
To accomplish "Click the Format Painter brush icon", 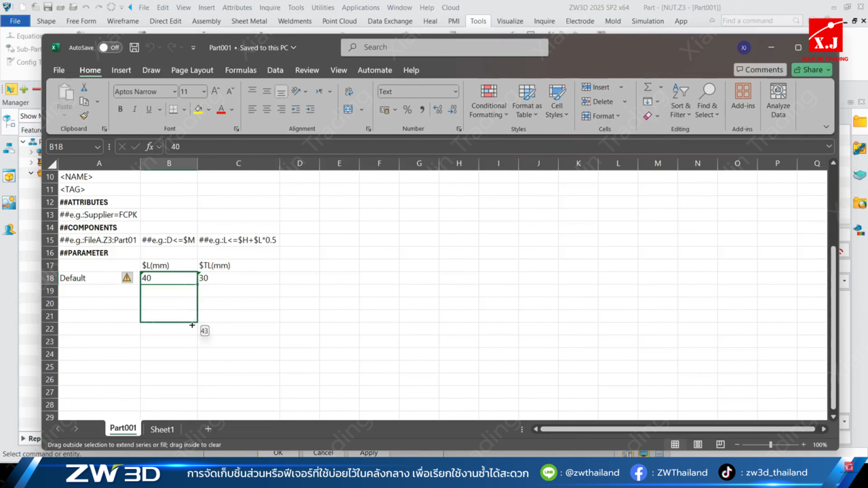I will coord(84,115).
